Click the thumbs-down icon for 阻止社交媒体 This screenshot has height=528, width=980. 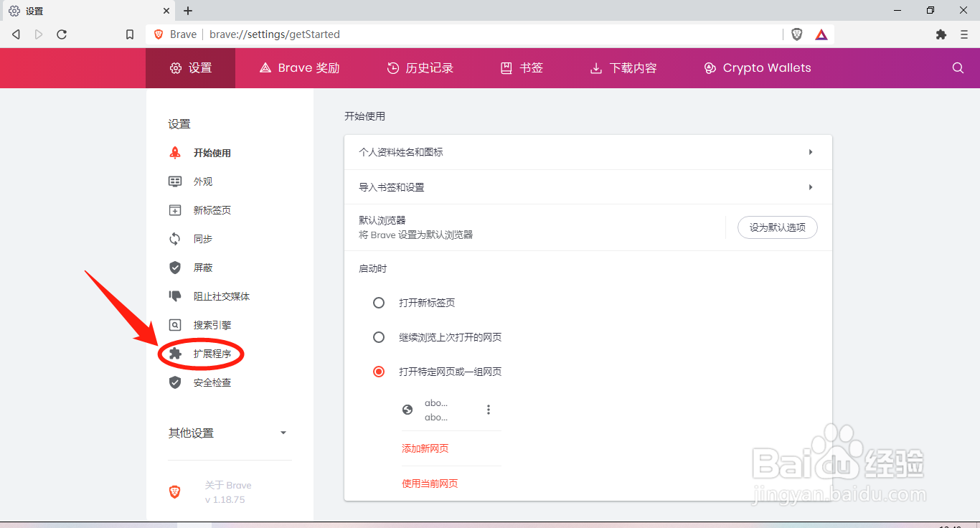(x=175, y=296)
